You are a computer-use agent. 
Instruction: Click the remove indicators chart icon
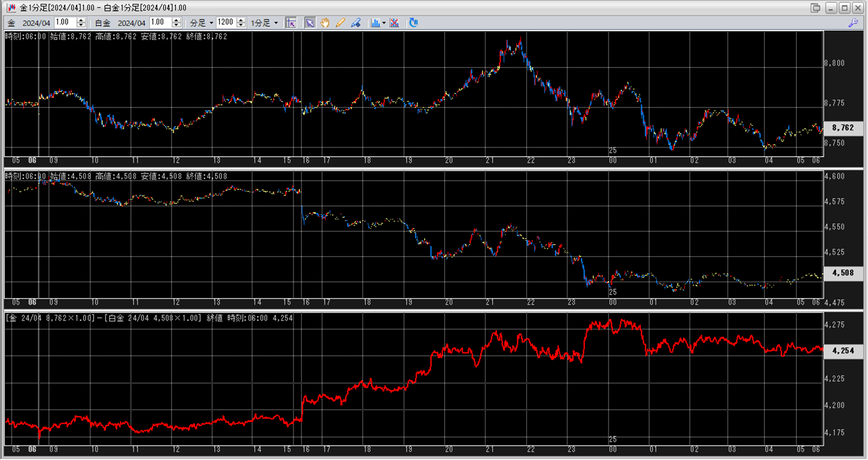click(x=394, y=23)
